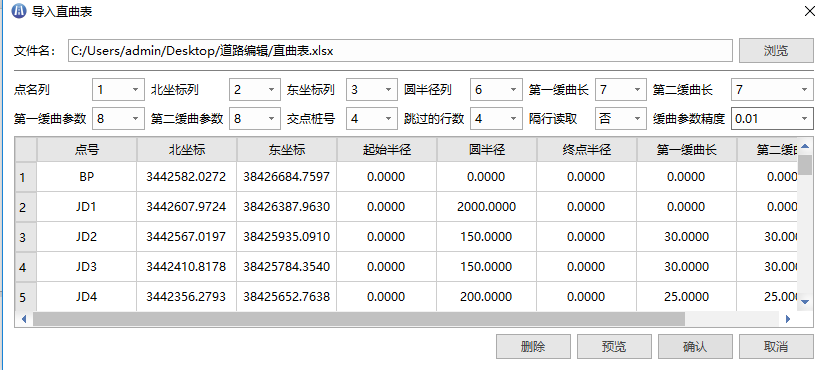823x370 pixels.
Task: Click east coordinate 38425935.0910
Action: point(287,237)
